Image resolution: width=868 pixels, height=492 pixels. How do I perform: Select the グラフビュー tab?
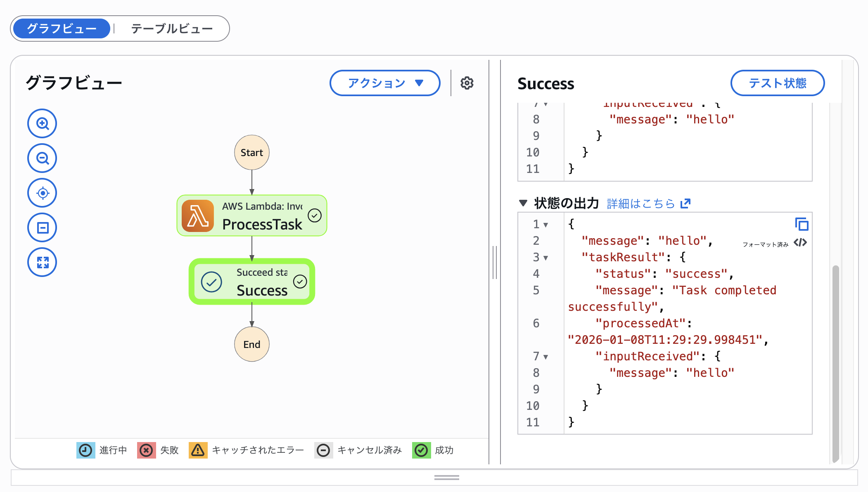pyautogui.click(x=61, y=28)
